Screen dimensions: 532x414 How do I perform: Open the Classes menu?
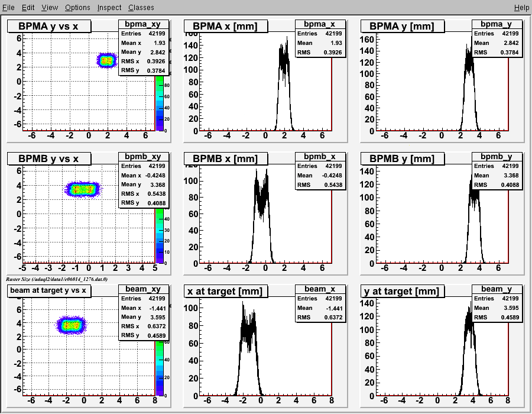[x=141, y=8]
